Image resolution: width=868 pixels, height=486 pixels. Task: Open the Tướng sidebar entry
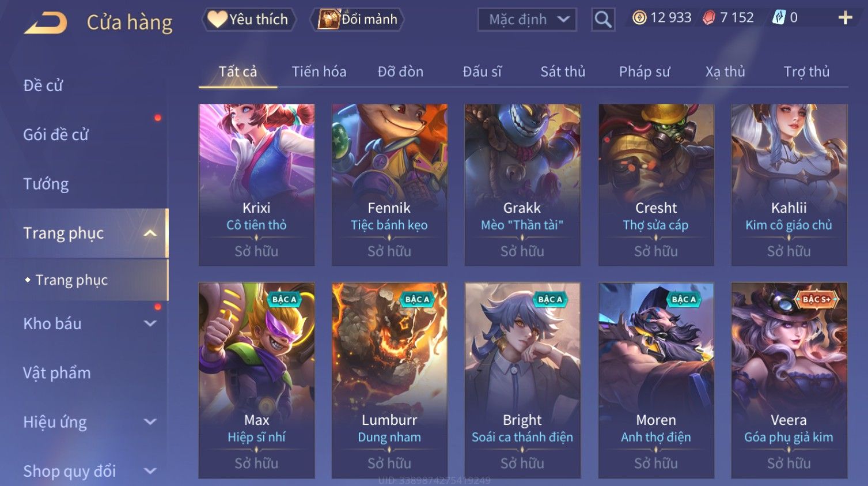coord(46,184)
